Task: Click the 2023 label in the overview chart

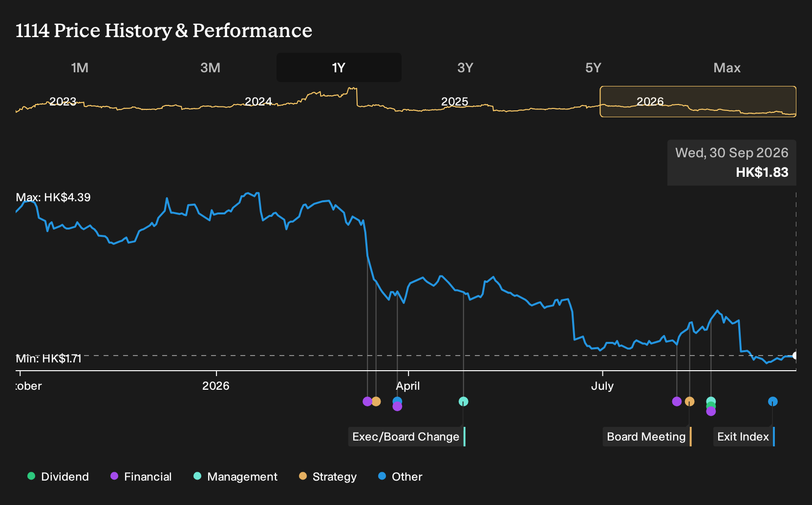Action: coord(63,102)
